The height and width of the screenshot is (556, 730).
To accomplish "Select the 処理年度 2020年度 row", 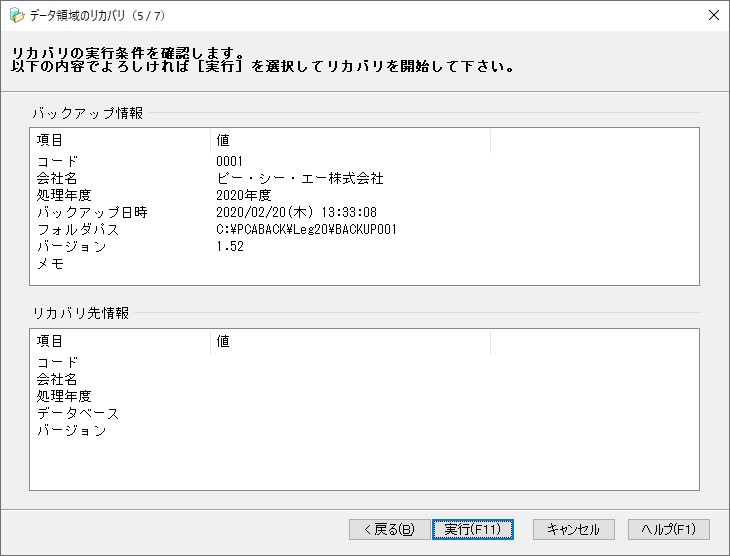I will click(x=364, y=195).
